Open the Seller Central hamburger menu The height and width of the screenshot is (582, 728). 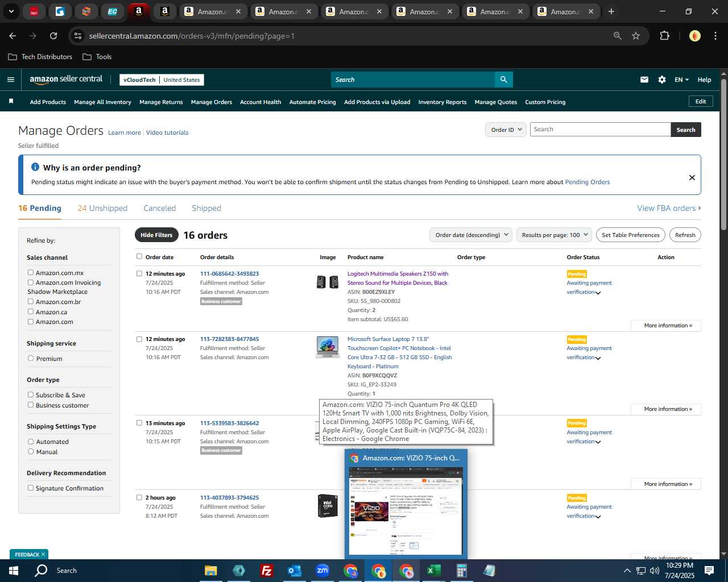[x=10, y=80]
